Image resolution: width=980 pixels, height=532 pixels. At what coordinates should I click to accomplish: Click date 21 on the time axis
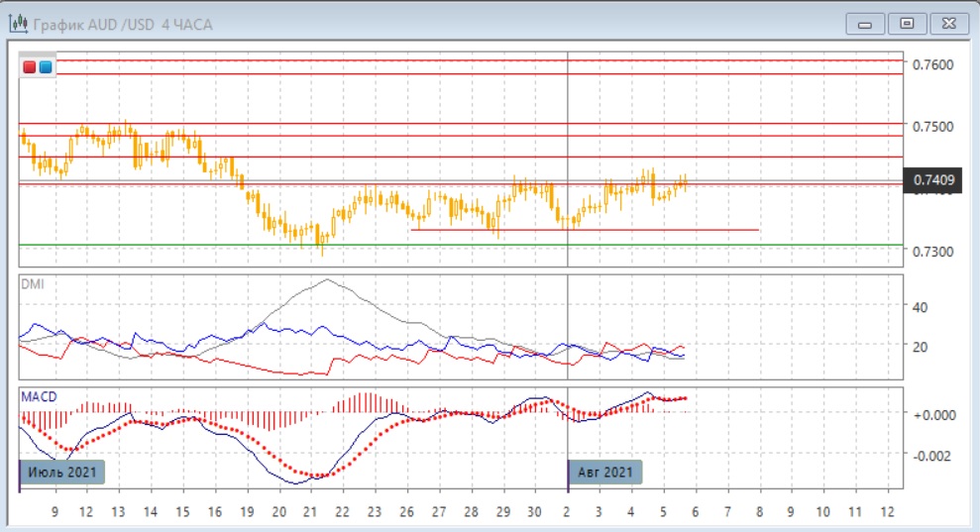coord(310,511)
